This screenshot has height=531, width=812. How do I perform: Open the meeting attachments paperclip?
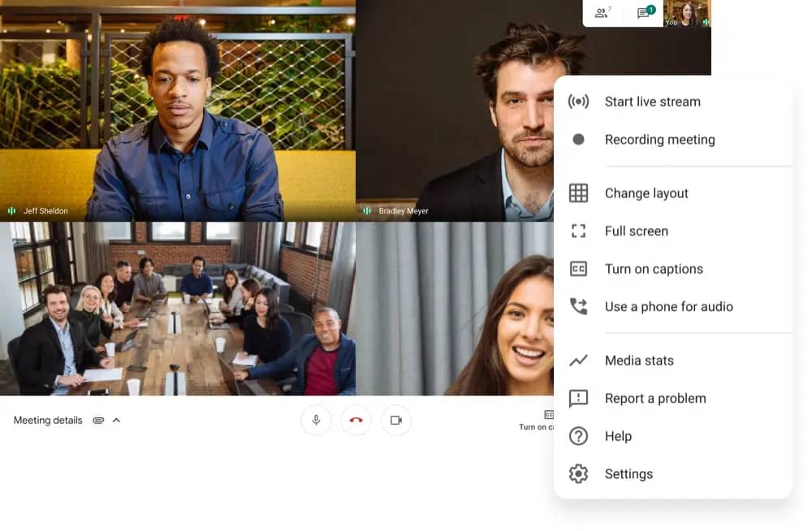tap(98, 420)
